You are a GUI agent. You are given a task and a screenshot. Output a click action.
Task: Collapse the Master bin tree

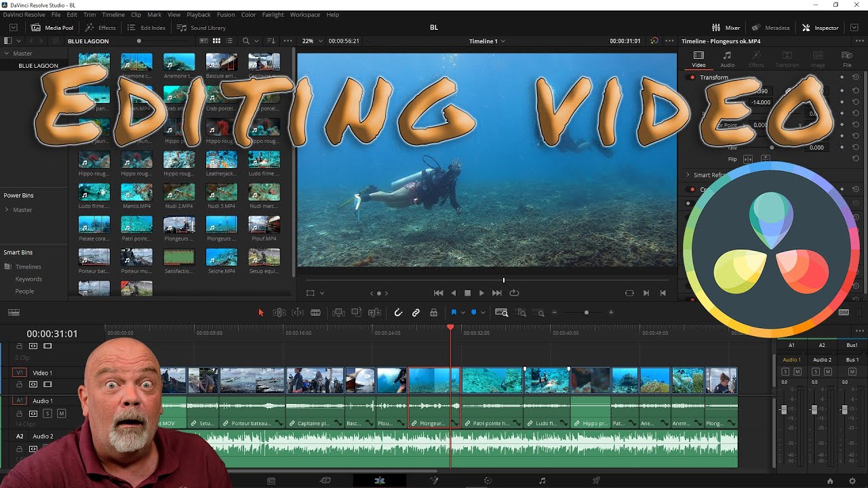(7, 54)
